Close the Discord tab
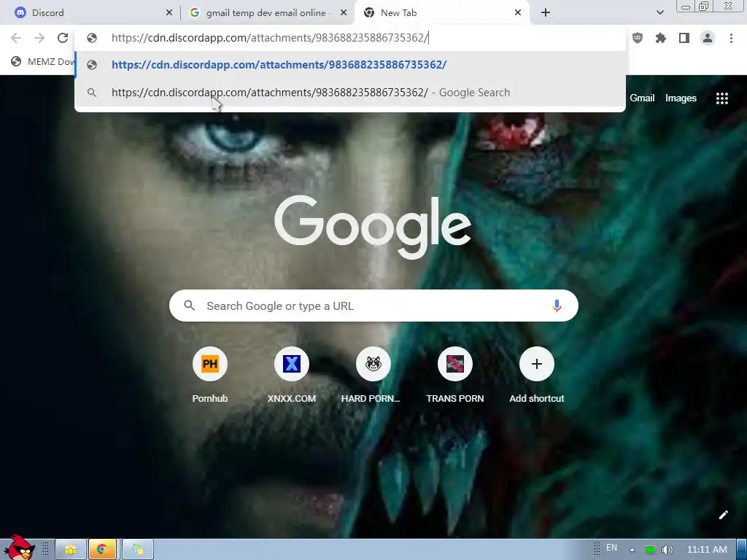This screenshot has width=747, height=560. point(169,13)
